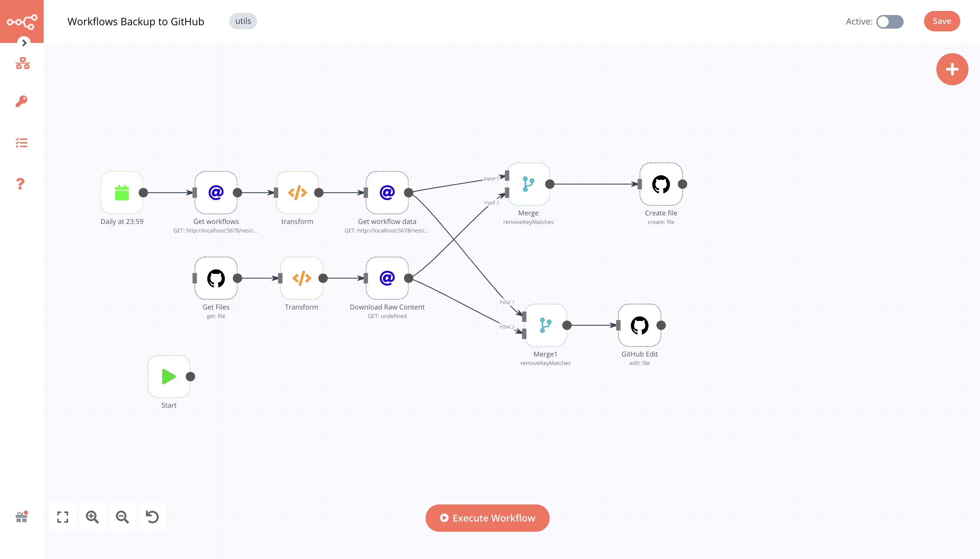Click the GitHub Edit node

(640, 326)
